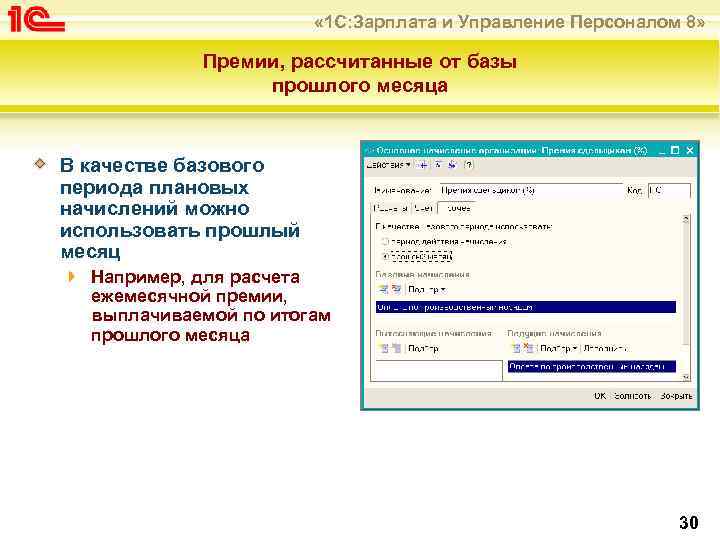Click the Дополнить button
Screen dimensions: 720x540
tap(605, 349)
